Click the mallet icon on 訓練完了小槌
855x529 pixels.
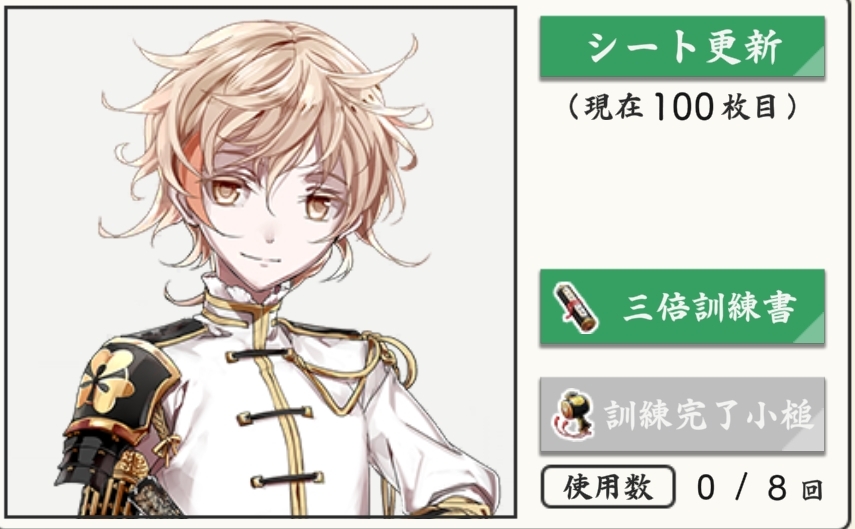573,414
